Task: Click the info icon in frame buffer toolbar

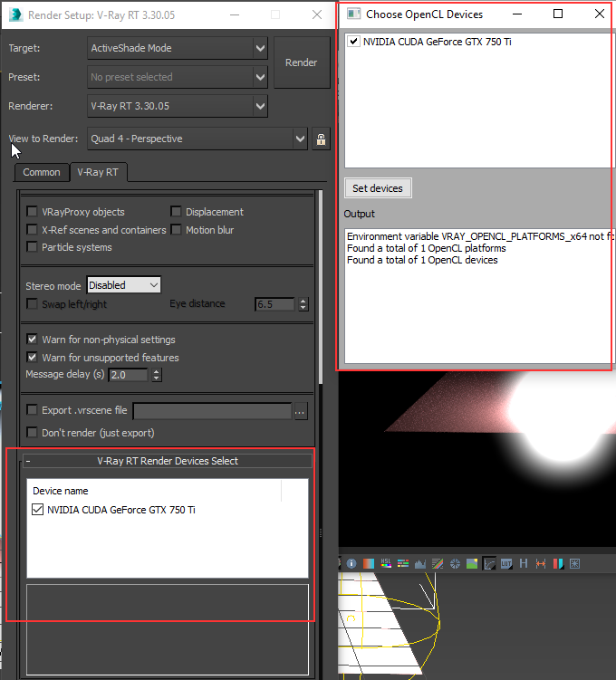Action: 351,563
